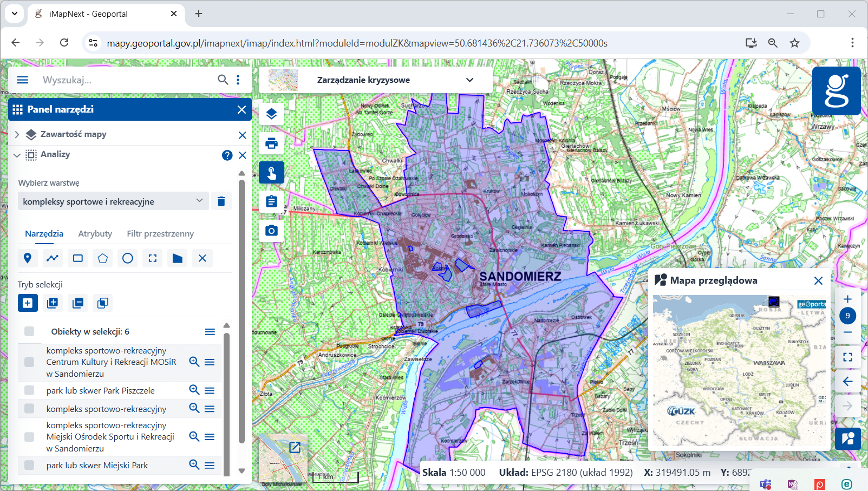Toggle the select-all objects checkbox
The width and height of the screenshot is (868, 491).
29,331
